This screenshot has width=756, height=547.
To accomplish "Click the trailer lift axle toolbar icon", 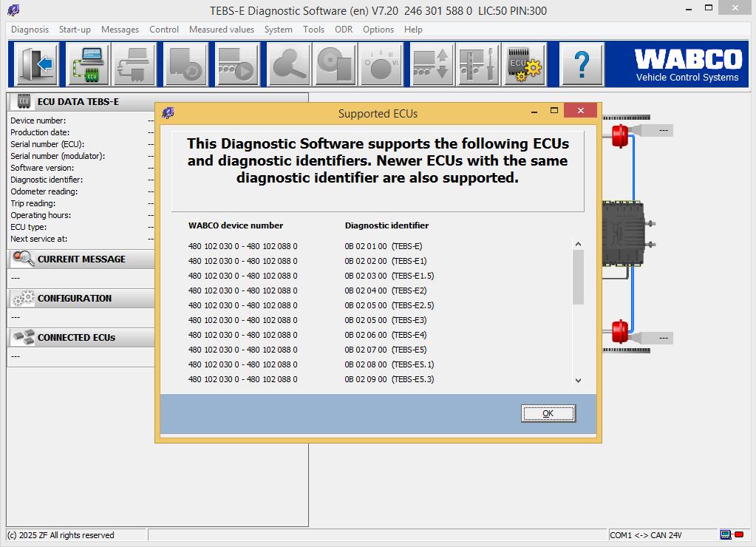I will tap(432, 64).
